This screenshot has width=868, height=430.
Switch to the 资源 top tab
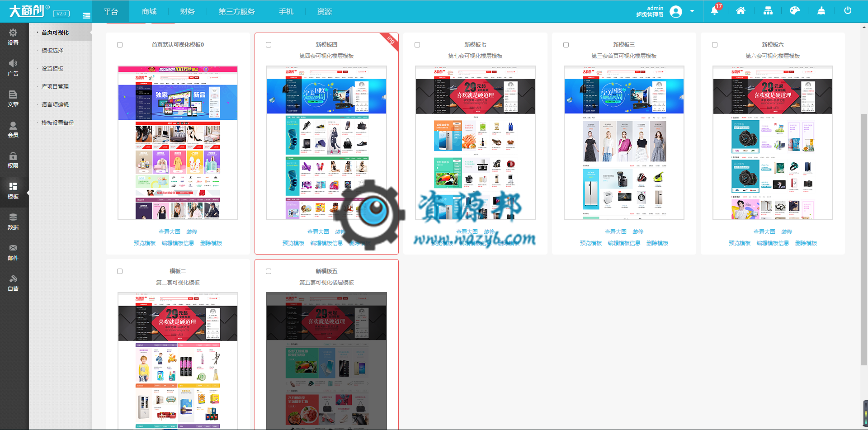tap(325, 11)
